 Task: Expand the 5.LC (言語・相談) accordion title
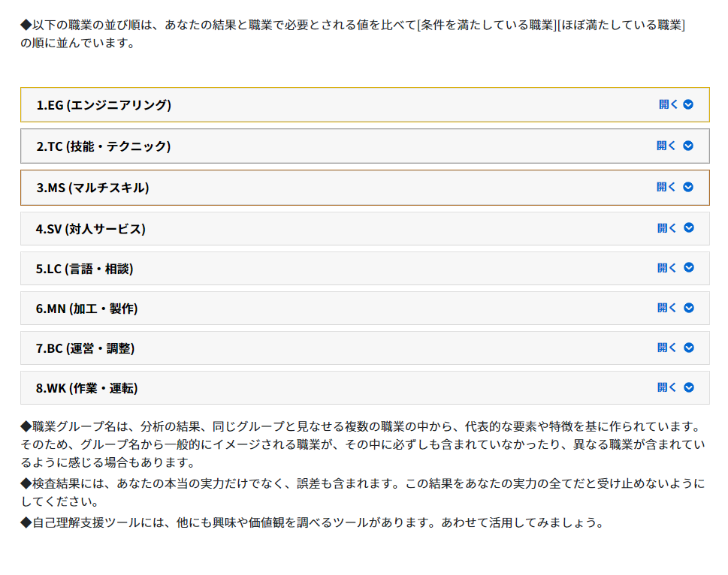84,269
